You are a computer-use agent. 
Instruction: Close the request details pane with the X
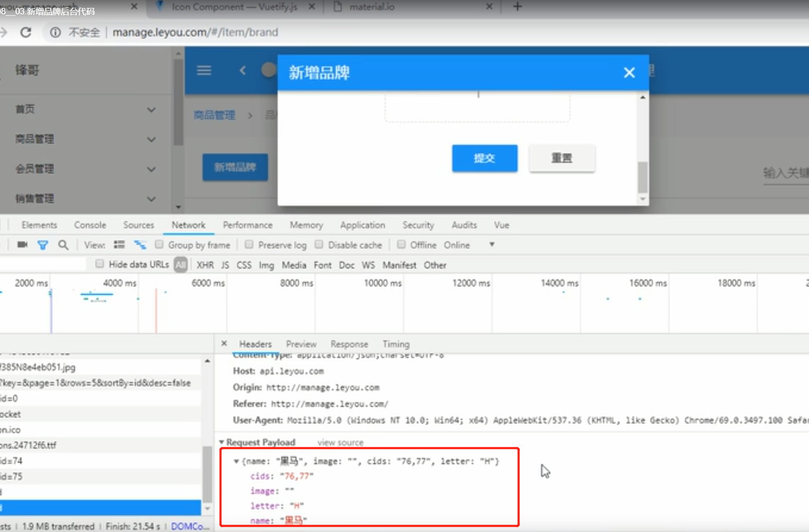pos(224,344)
